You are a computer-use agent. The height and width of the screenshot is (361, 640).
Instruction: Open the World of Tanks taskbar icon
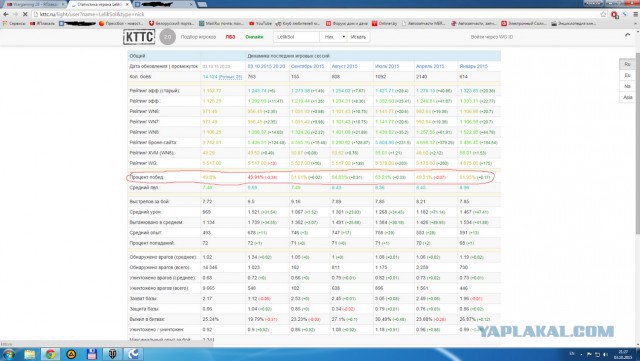tap(112, 354)
